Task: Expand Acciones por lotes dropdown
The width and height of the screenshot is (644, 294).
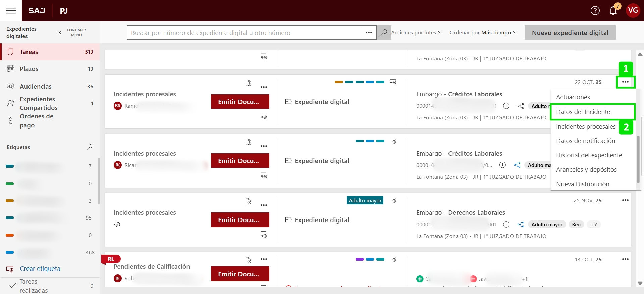Action: pyautogui.click(x=417, y=33)
